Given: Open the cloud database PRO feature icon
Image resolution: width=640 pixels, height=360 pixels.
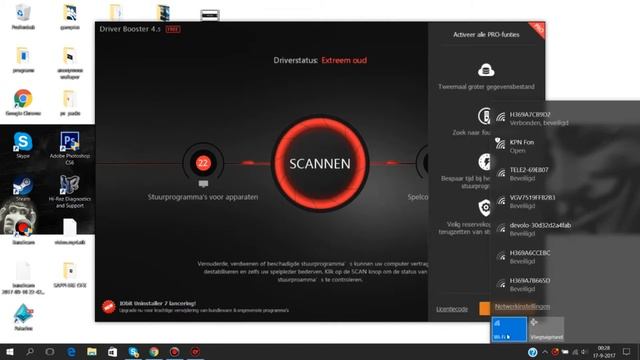Looking at the screenshot, I should coord(486,70).
